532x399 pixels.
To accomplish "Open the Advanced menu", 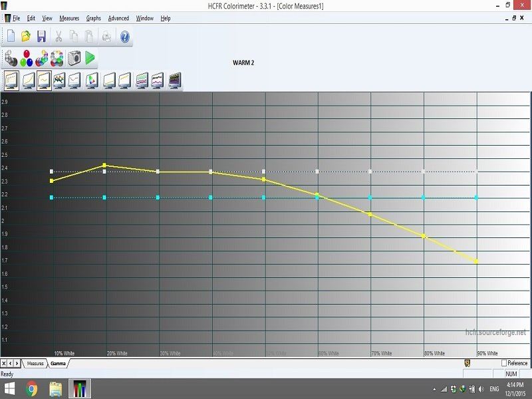I will (118, 18).
